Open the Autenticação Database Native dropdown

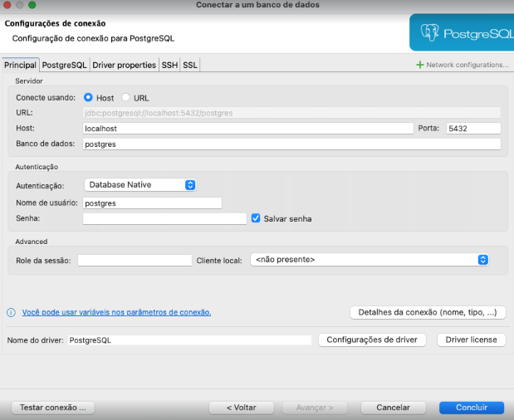pos(140,185)
